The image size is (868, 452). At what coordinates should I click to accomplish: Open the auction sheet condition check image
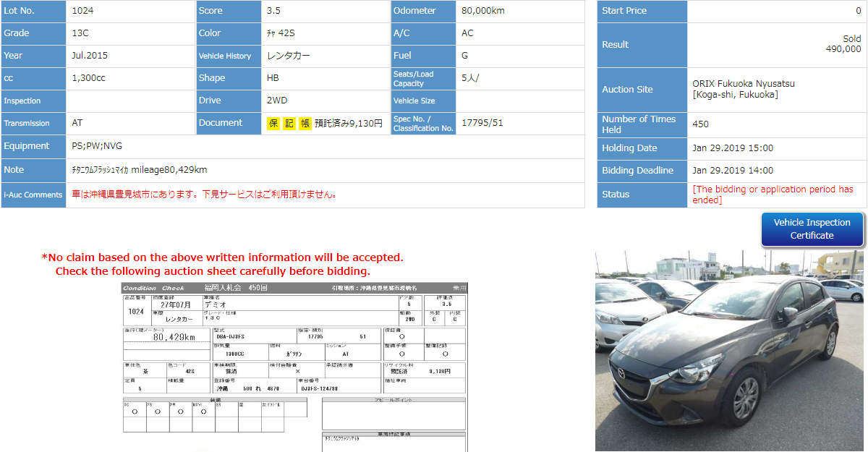(294, 367)
